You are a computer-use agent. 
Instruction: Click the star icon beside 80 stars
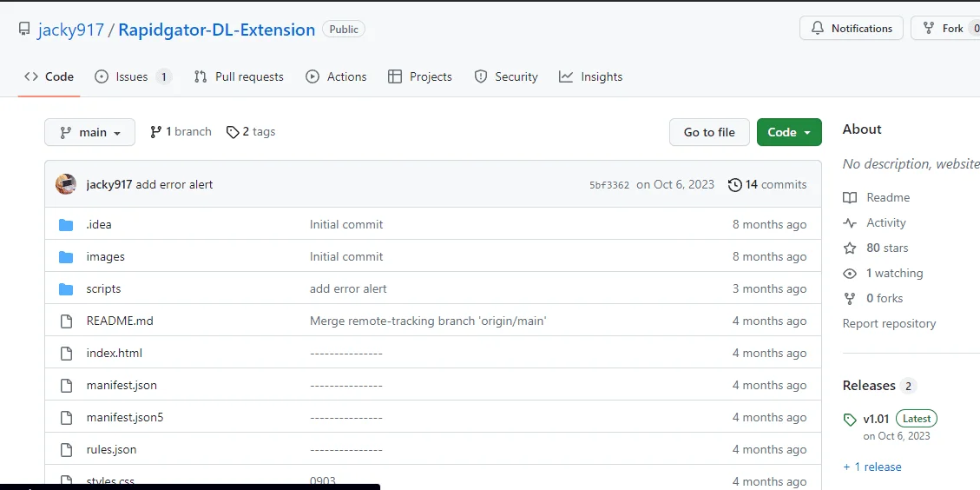(x=850, y=248)
